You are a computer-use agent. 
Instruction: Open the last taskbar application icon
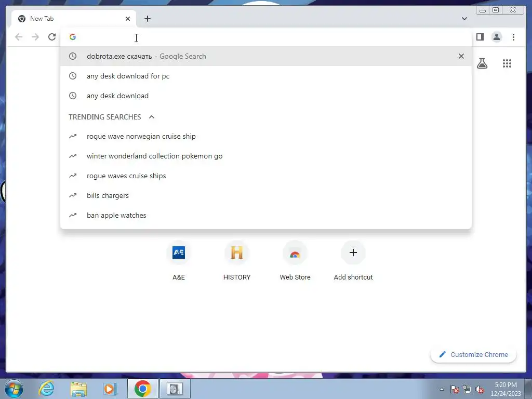point(175,389)
